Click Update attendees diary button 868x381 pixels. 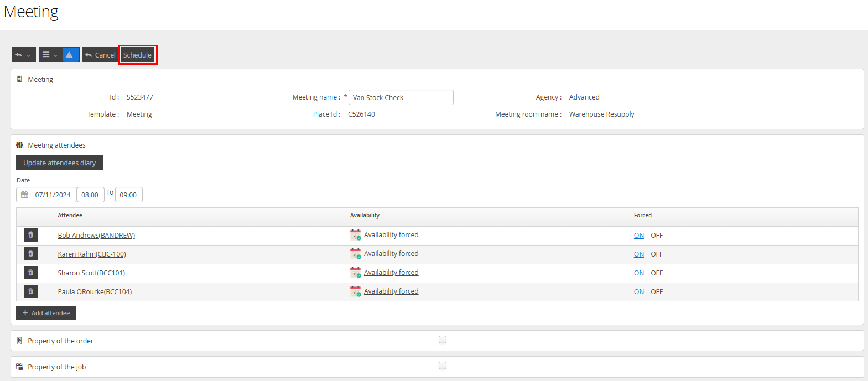[59, 163]
